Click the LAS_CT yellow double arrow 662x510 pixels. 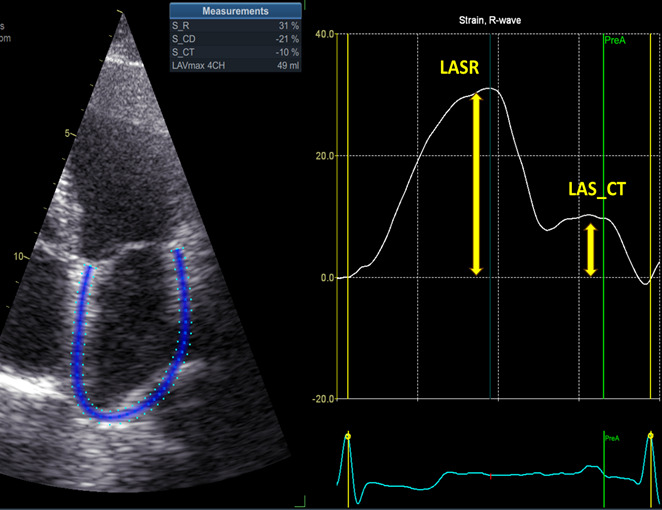click(591, 249)
